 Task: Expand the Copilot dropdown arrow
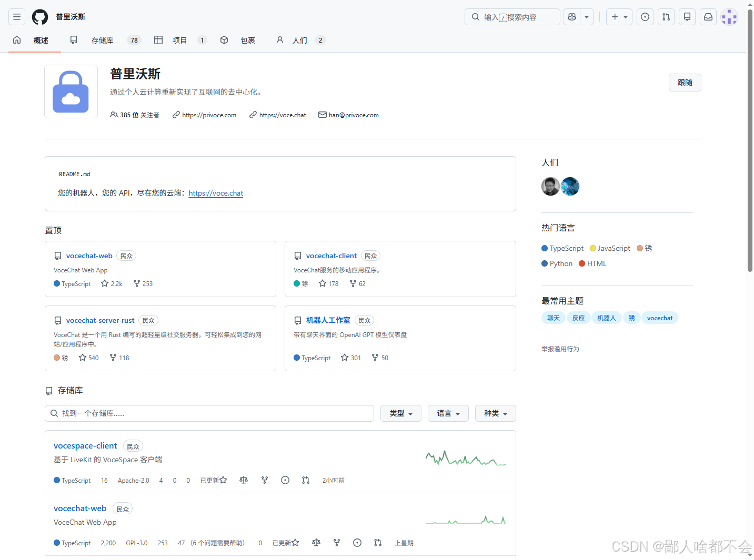coord(587,17)
